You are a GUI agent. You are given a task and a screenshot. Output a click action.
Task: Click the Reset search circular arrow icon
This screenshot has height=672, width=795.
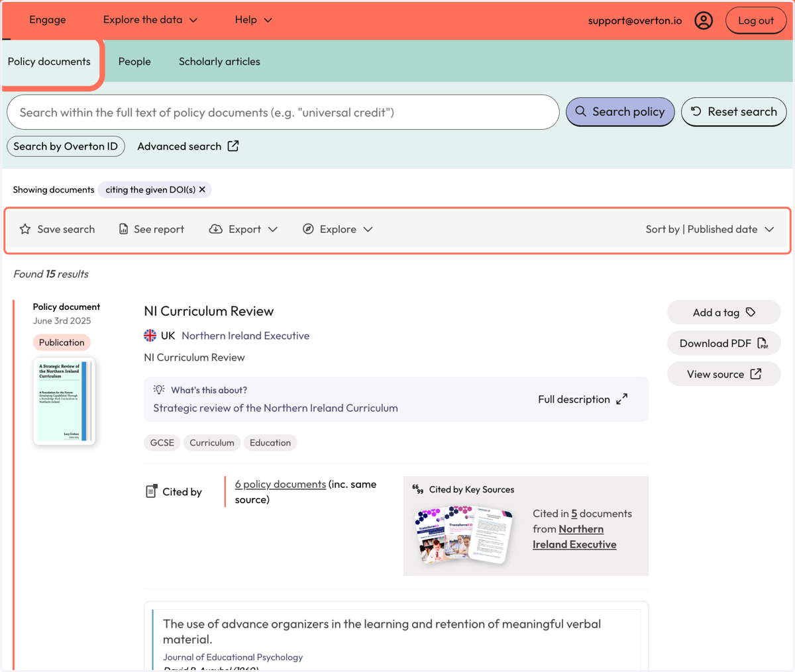click(x=696, y=111)
